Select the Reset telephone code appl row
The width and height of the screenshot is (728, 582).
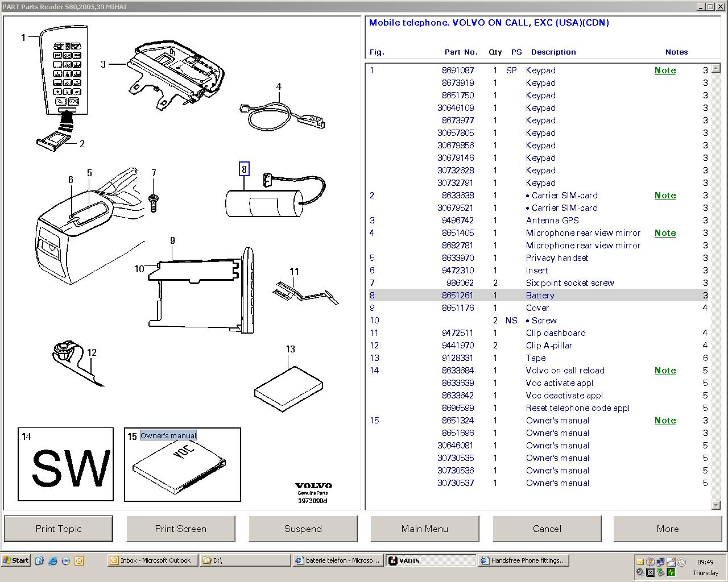[x=539, y=408]
